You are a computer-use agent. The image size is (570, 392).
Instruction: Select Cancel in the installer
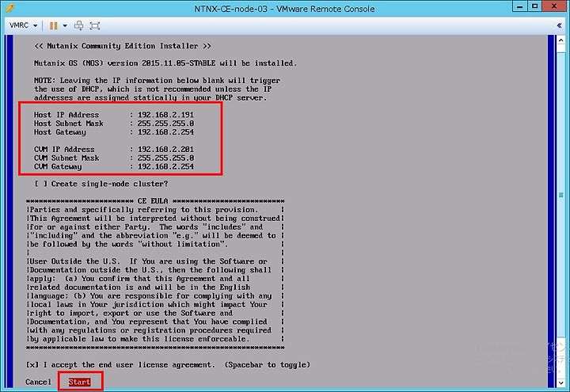tap(38, 382)
